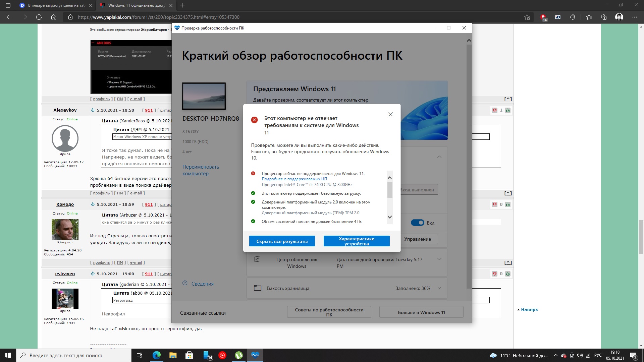The height and width of the screenshot is (362, 644).
Task: Click Комодо's avatar image
Action: pyautogui.click(x=65, y=229)
